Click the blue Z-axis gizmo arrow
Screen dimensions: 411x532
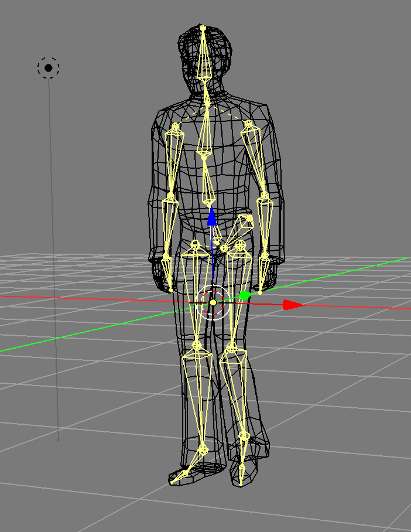212,217
